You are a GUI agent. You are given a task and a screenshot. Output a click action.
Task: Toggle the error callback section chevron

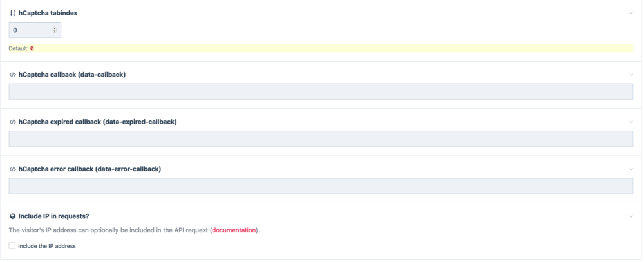[631, 169]
